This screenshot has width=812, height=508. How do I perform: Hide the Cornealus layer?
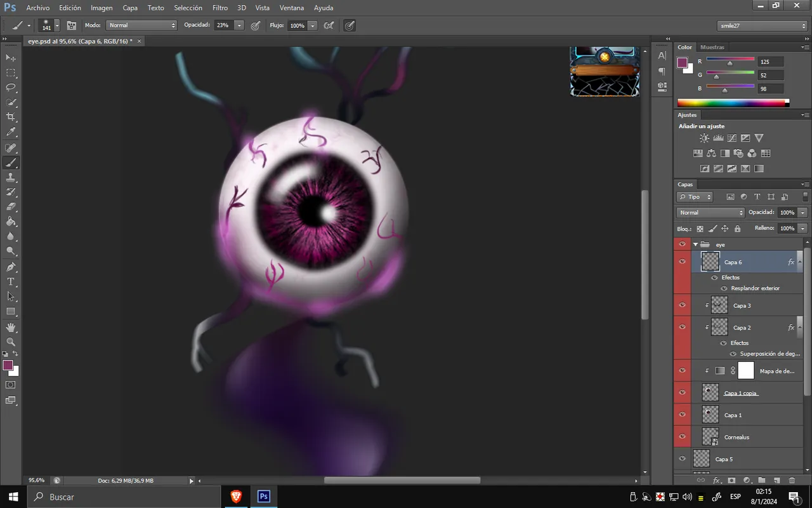coord(683,436)
